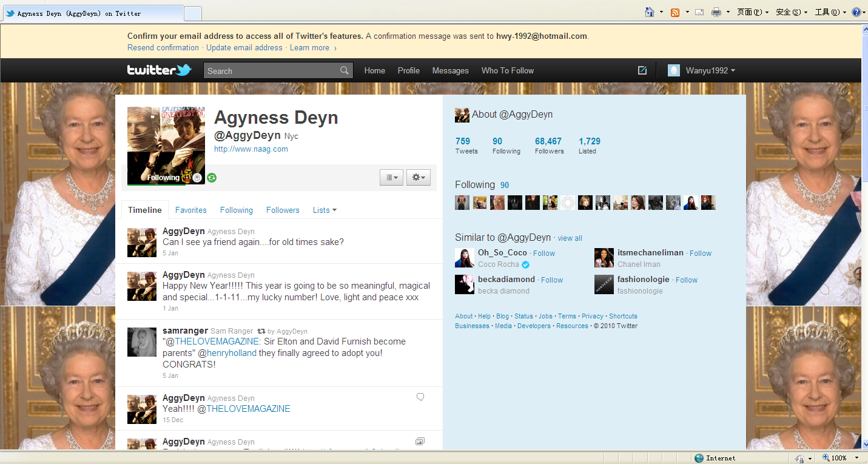Switch to the Favorites tab
The image size is (868, 464).
click(x=191, y=210)
